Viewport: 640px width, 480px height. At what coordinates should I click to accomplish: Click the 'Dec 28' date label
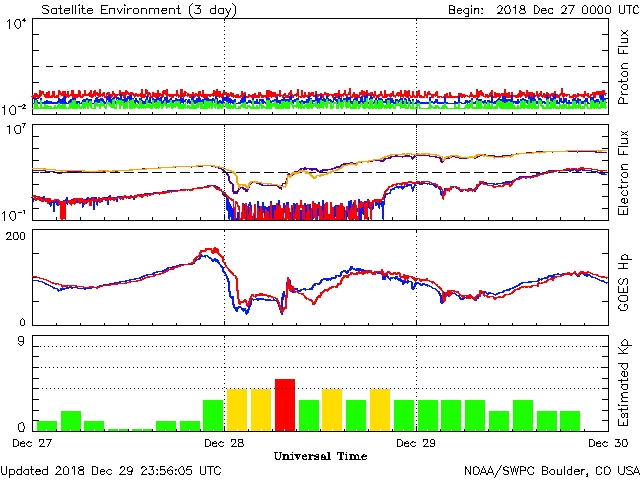pos(224,443)
